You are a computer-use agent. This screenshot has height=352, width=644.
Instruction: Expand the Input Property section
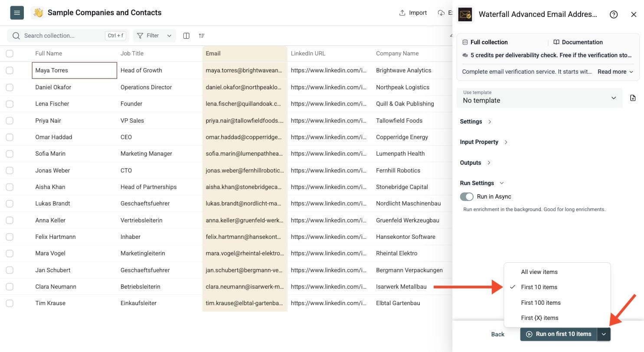(484, 142)
